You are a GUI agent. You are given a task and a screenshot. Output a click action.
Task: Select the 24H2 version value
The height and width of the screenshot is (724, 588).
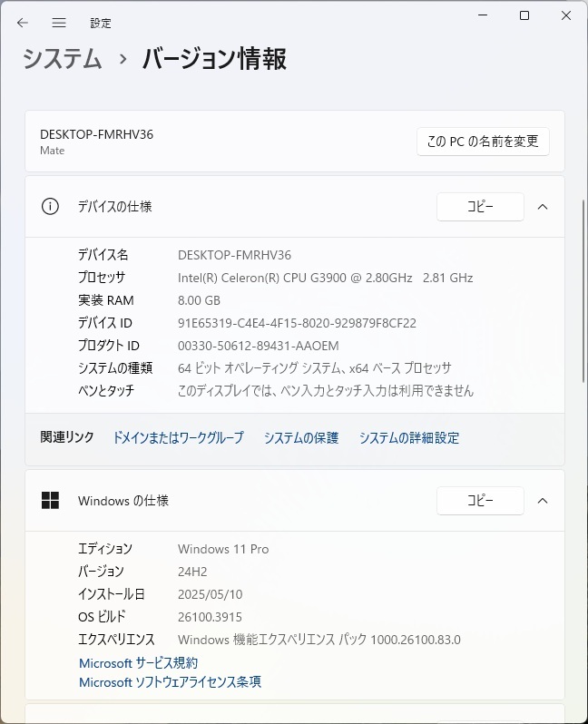tap(192, 572)
